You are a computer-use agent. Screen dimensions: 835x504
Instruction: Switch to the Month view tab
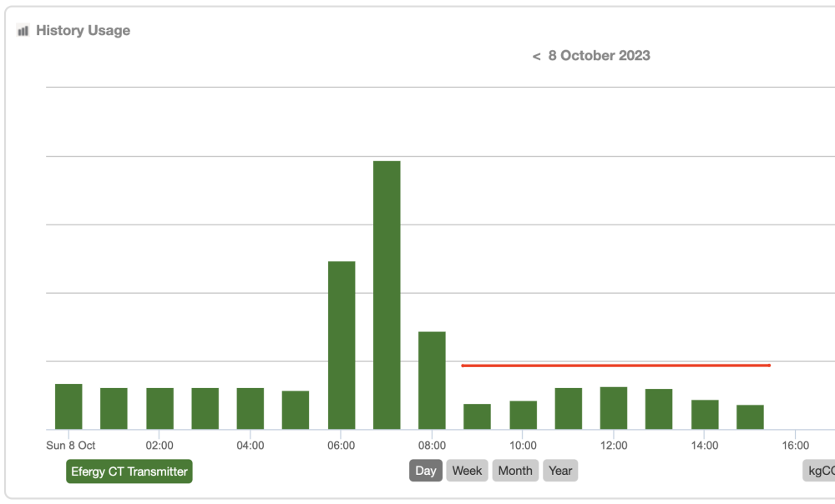(x=515, y=471)
